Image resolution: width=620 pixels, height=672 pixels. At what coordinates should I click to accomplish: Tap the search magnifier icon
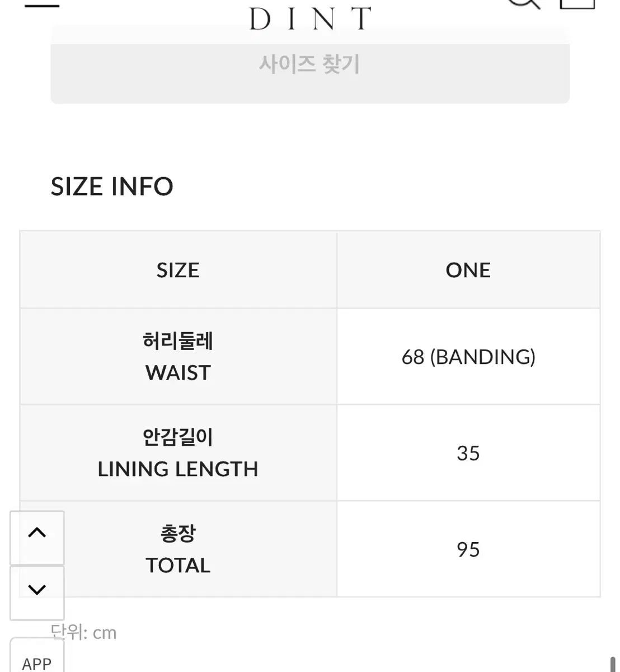click(523, 3)
